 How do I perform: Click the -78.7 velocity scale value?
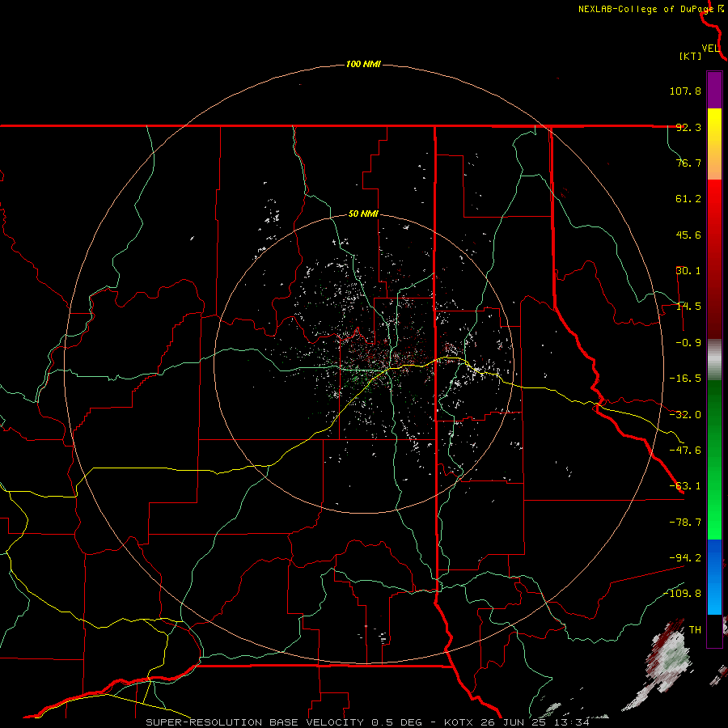[685, 523]
